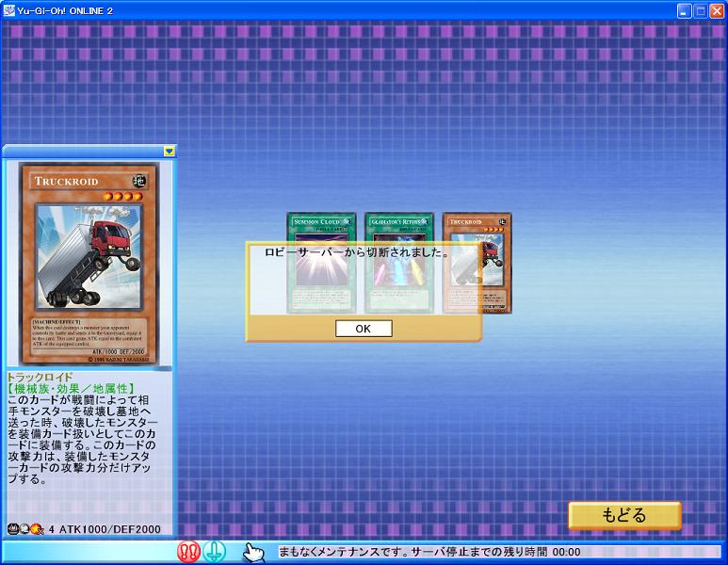Click the teal sword duel icon
Viewport: 728px width, 565px height.
click(x=214, y=552)
